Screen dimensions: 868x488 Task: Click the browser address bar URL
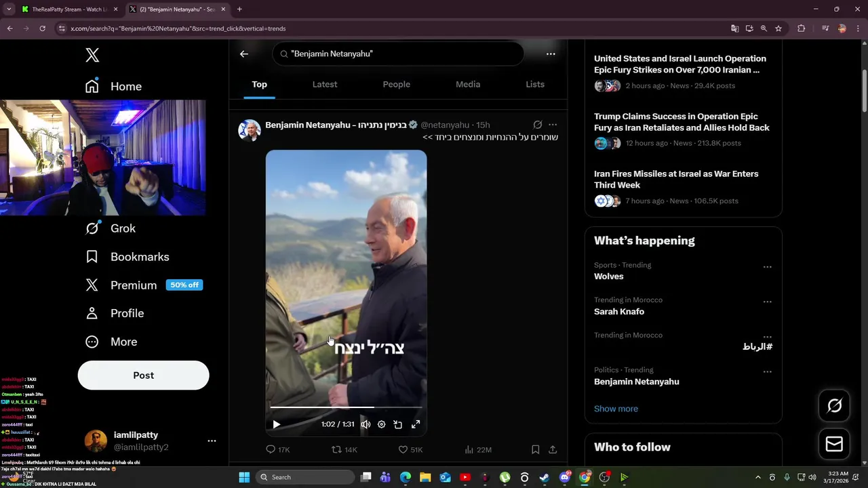coord(178,28)
